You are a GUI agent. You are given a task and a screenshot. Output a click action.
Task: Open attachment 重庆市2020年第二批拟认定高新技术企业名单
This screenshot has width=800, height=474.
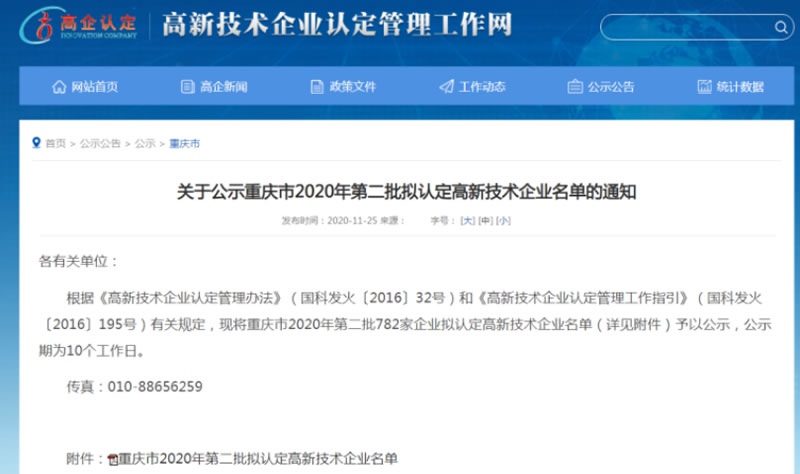(x=258, y=459)
